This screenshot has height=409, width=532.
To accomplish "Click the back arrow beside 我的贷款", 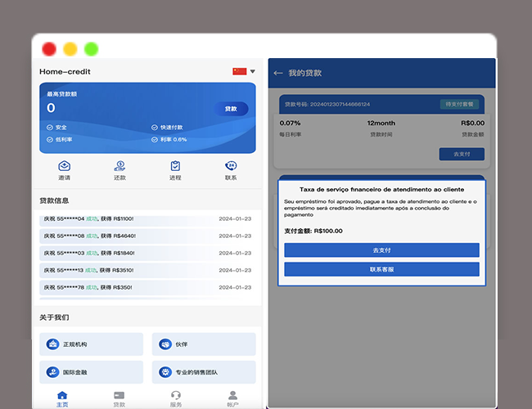I will click(x=278, y=73).
